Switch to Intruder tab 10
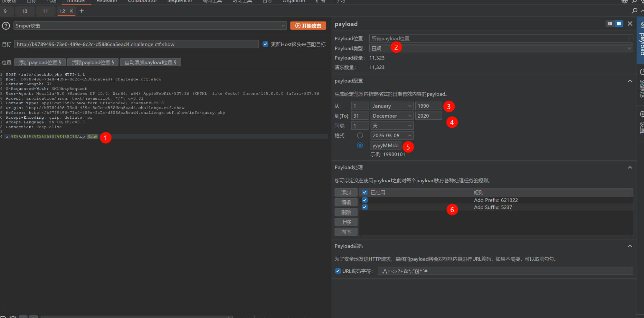644x318 pixels. pyautogui.click(x=24, y=11)
